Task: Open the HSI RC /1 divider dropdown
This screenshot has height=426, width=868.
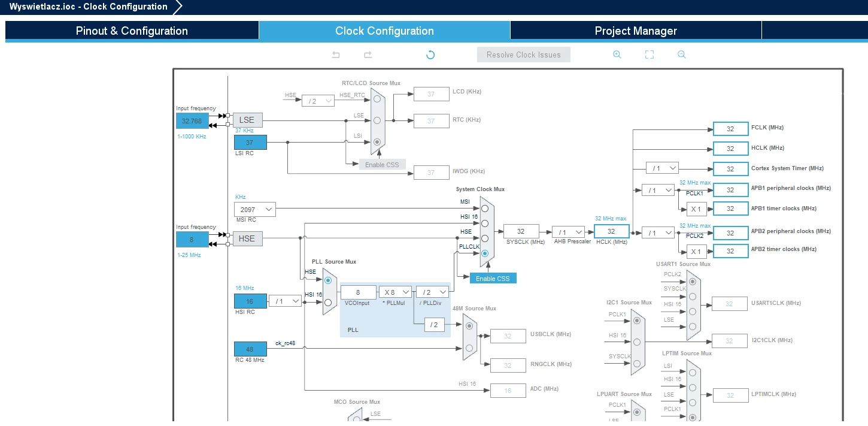Action: 285,301
